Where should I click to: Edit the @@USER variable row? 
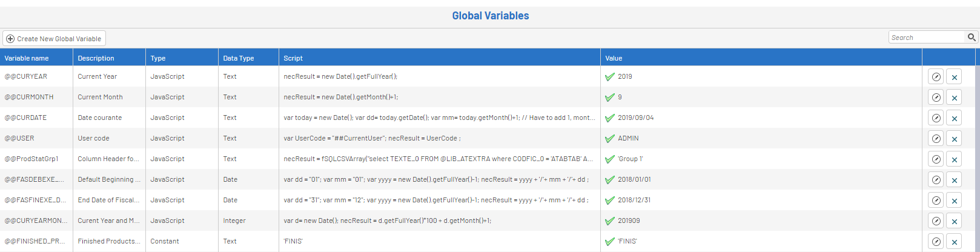[x=936, y=139]
